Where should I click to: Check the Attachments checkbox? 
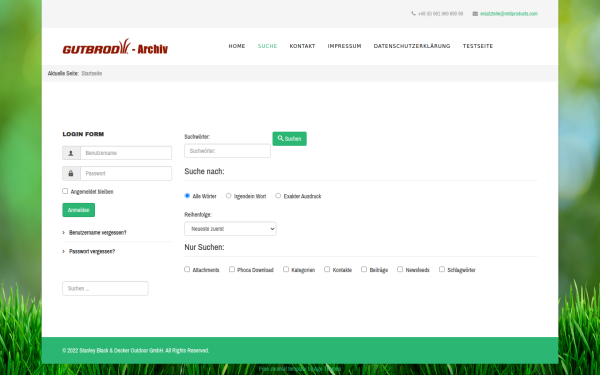[x=187, y=269]
